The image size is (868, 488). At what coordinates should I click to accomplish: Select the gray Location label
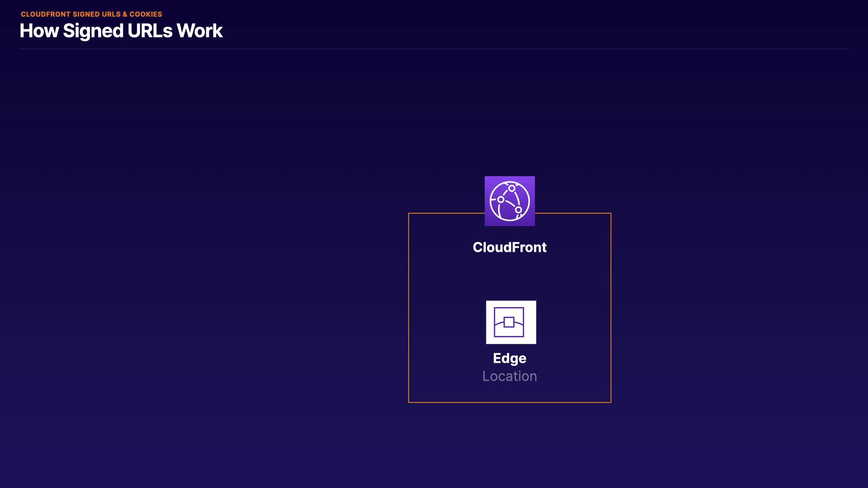coord(509,376)
